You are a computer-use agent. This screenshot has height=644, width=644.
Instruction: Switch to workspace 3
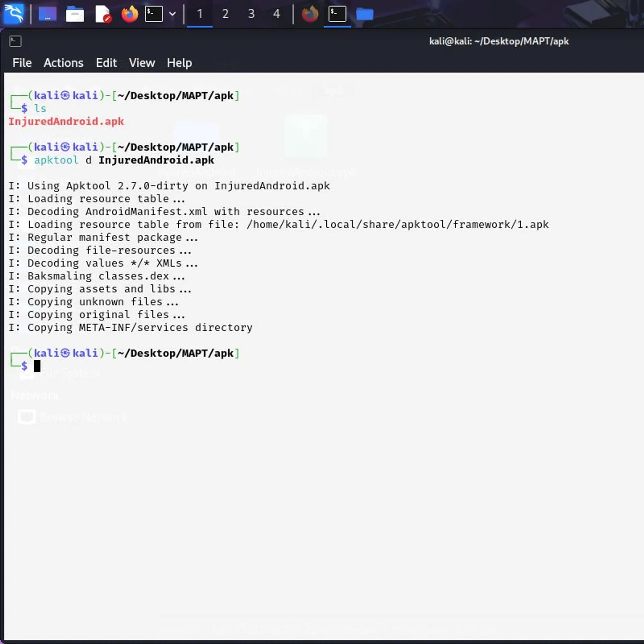pos(251,14)
